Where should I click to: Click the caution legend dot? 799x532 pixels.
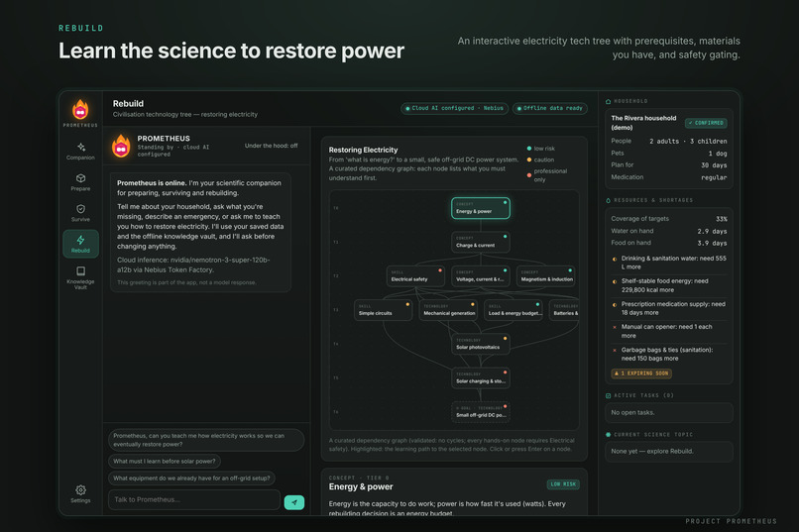529,160
